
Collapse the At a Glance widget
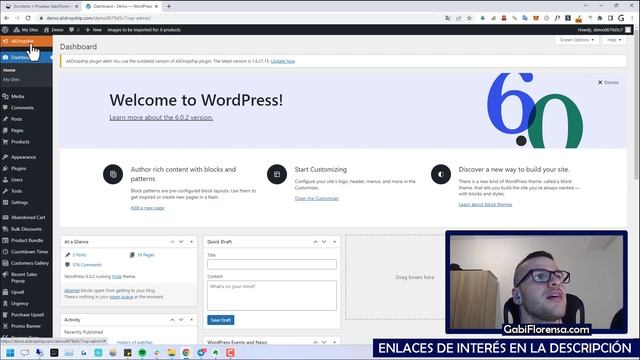point(191,242)
